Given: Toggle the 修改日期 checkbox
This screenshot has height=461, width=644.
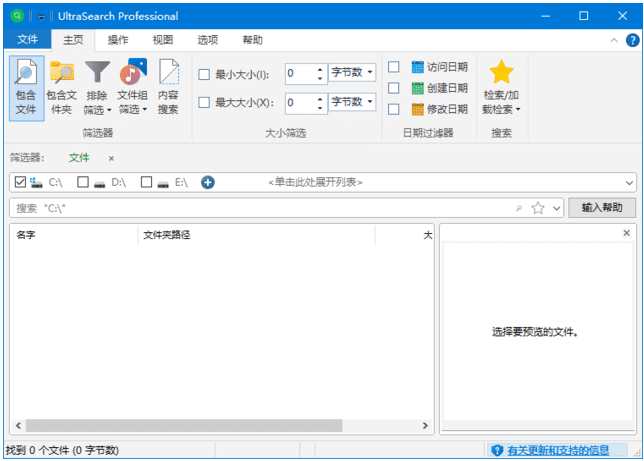Looking at the screenshot, I should [393, 109].
